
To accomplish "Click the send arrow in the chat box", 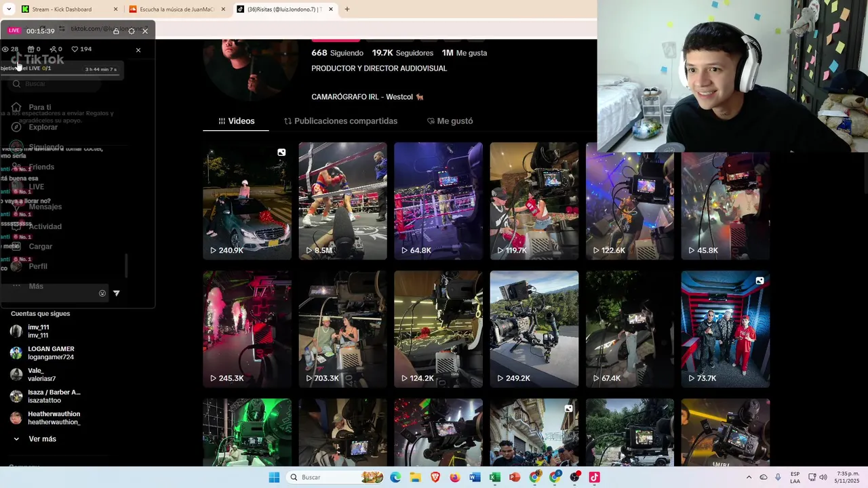I will point(116,293).
